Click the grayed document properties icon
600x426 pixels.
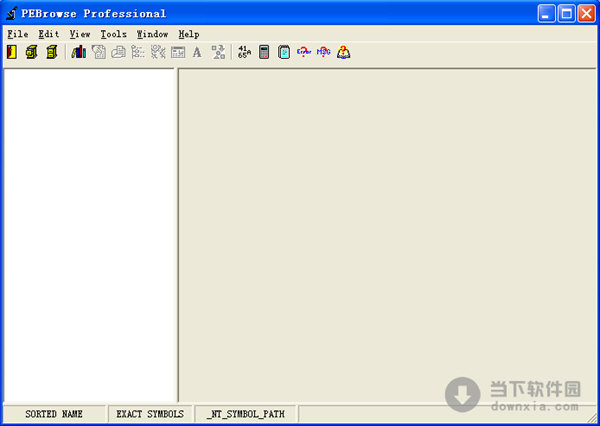pyautogui.click(x=99, y=52)
